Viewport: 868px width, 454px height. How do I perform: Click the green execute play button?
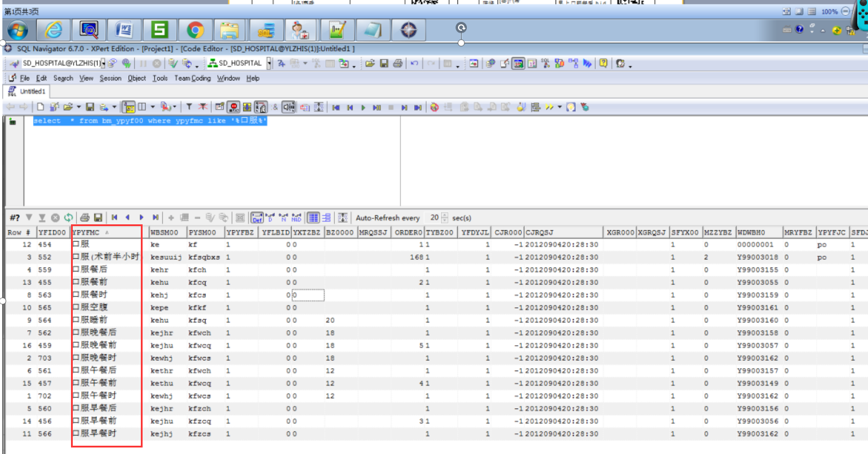[363, 107]
